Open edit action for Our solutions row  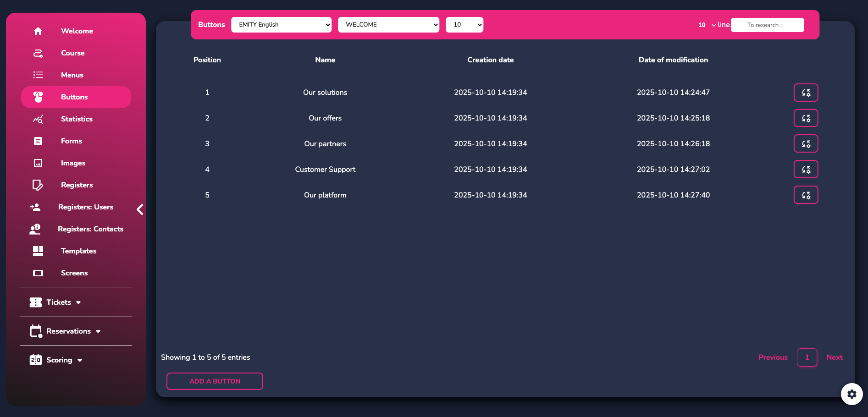tap(806, 93)
